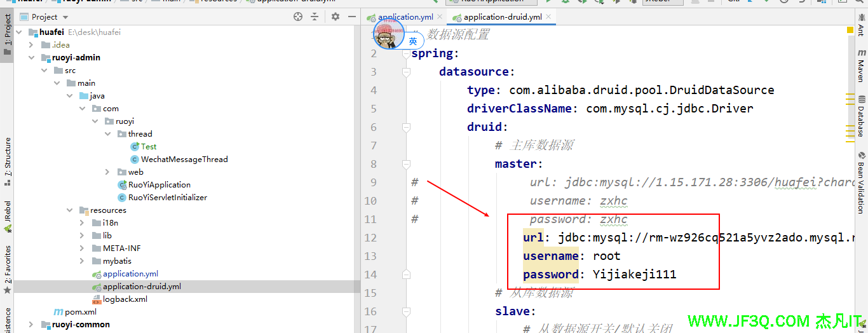This screenshot has width=868, height=333.
Task: Collapse the resources folder
Action: (x=71, y=210)
